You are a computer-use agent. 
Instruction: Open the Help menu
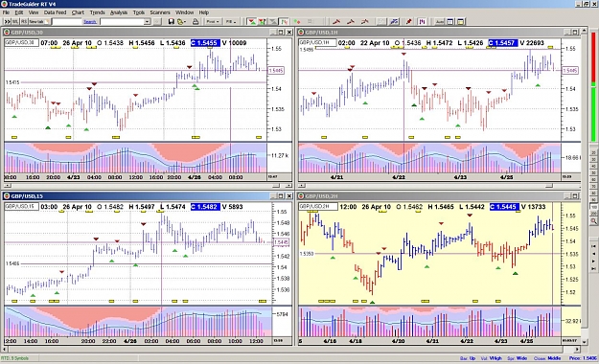[203, 12]
